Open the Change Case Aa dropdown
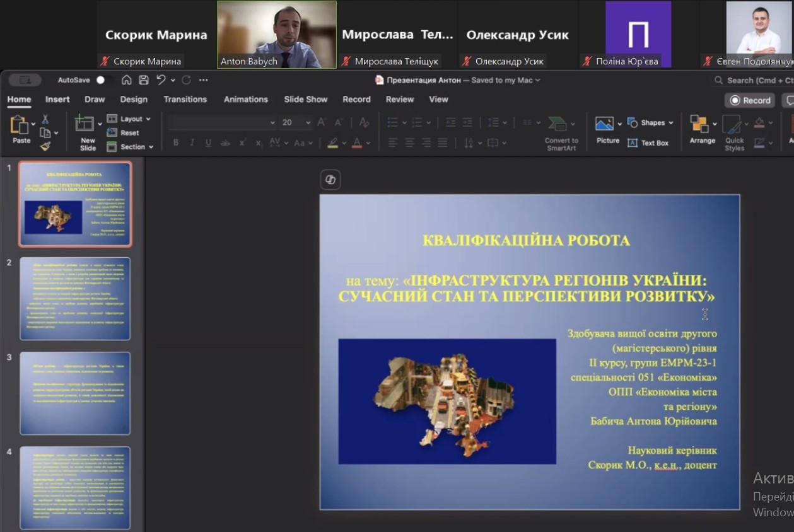This screenshot has width=794, height=532. point(303,143)
